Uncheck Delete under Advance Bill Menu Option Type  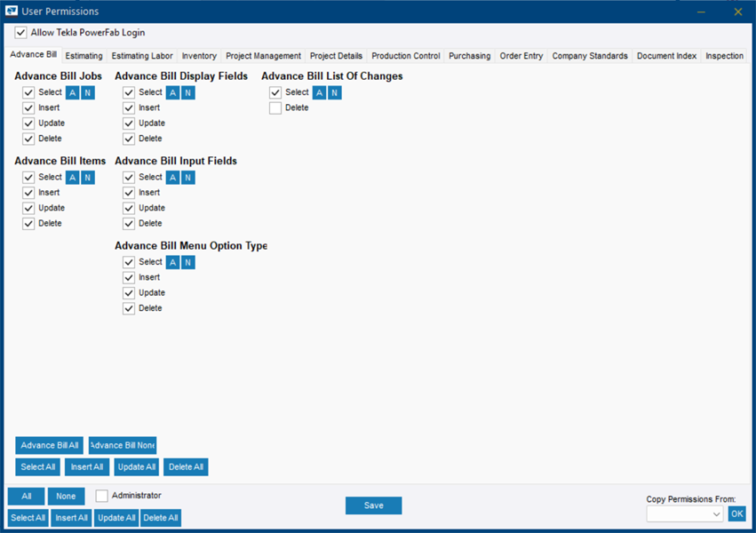pyautogui.click(x=129, y=308)
